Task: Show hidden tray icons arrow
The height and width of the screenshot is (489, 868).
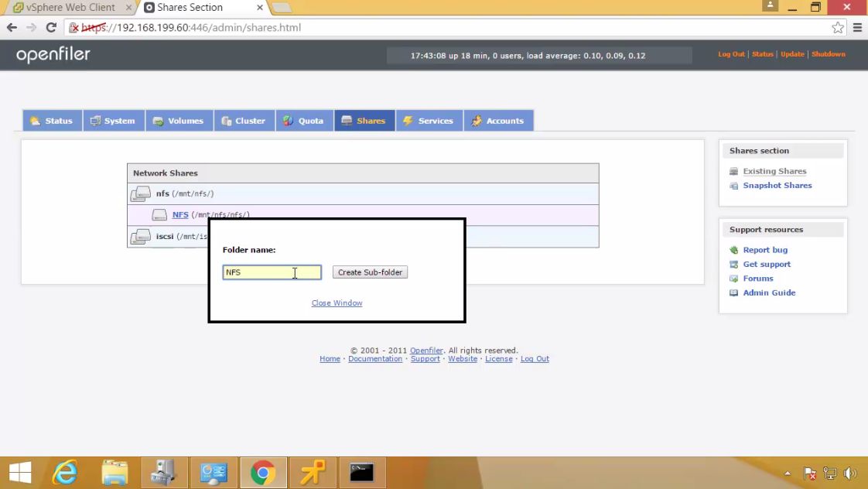Action: point(788,474)
